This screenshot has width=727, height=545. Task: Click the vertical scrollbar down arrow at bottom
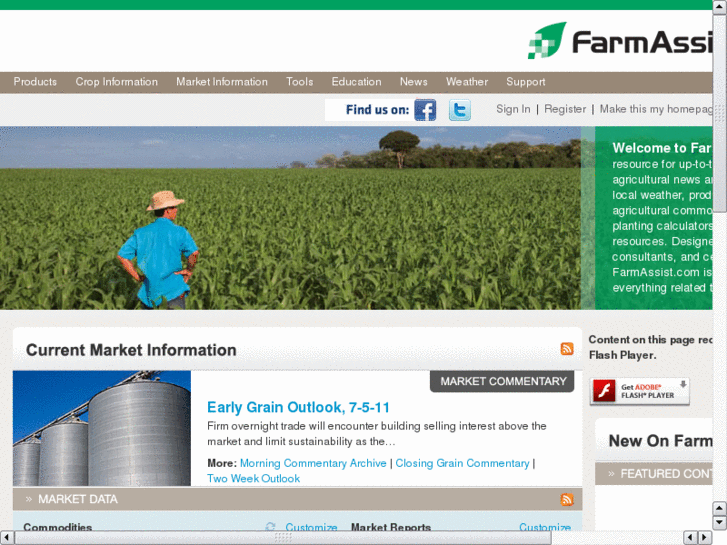(x=720, y=523)
